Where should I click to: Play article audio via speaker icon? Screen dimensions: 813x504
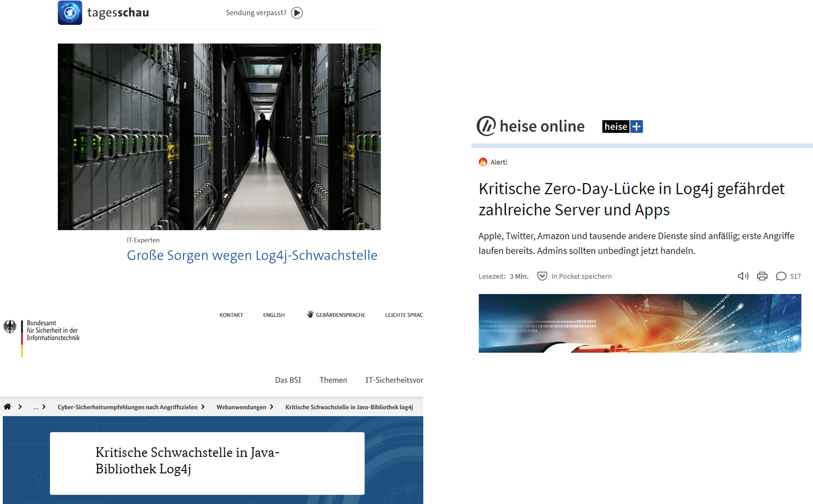743,276
